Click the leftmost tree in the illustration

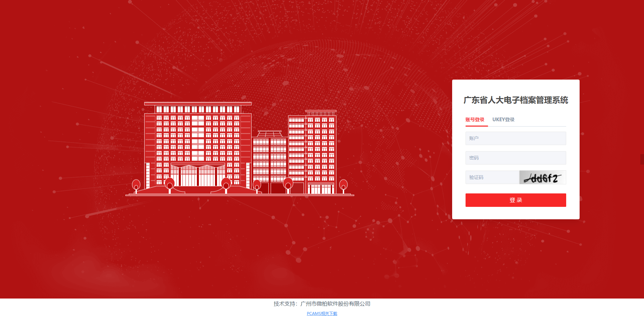136,185
